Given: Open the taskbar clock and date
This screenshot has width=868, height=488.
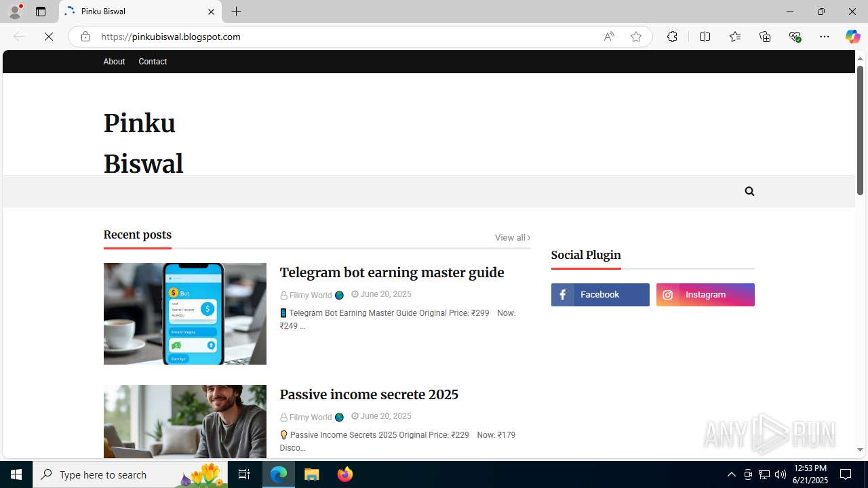Looking at the screenshot, I should (810, 474).
